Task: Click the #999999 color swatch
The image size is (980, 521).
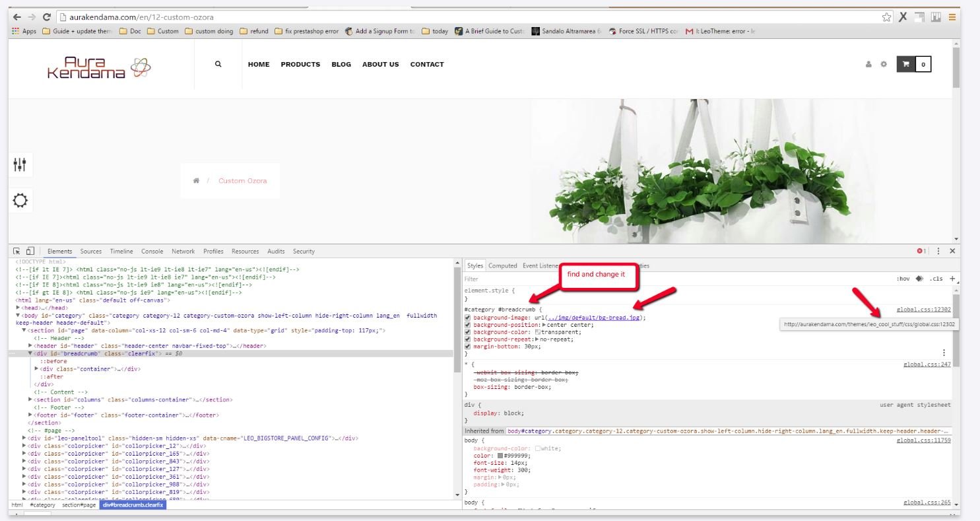Action: (500, 456)
